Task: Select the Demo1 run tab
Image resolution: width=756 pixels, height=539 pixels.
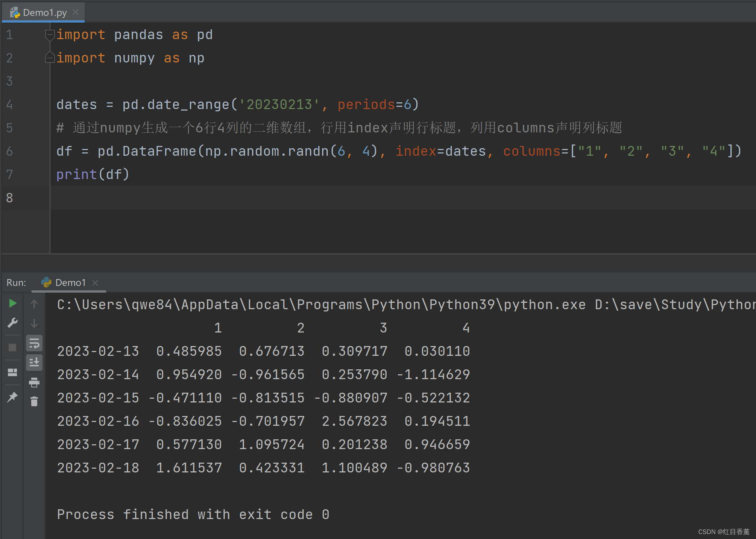Action: pyautogui.click(x=70, y=282)
